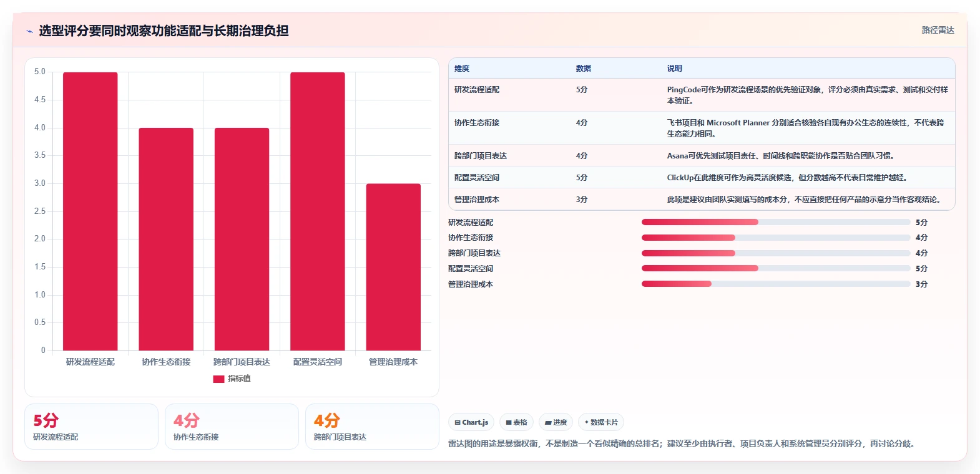Click the 研发流程适配 progress bar
Viewport: 980px width, 474px height.
[x=776, y=222]
